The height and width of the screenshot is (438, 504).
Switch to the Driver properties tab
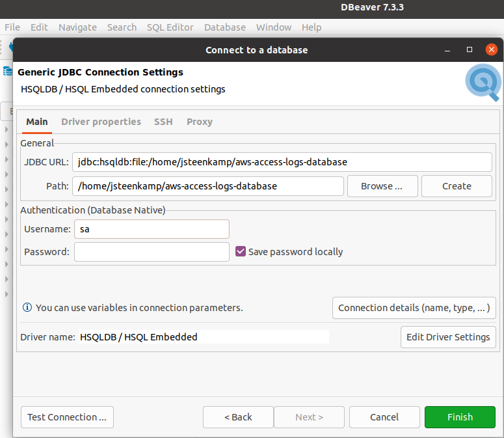(x=101, y=122)
